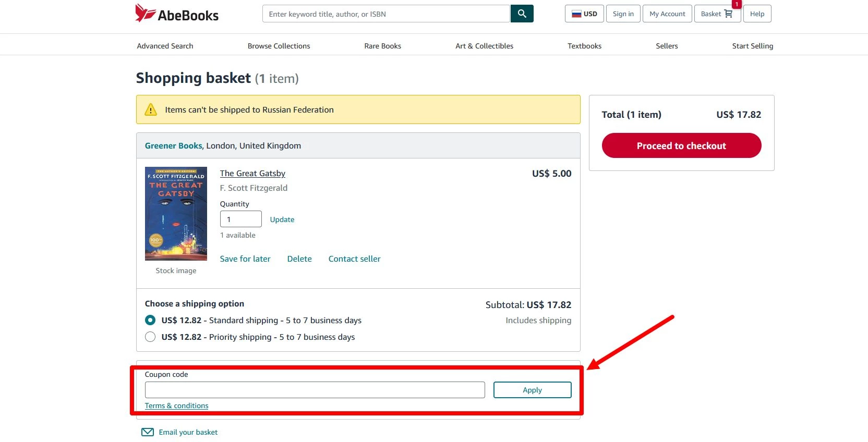Go to Textbooks navigation item
The width and height of the screenshot is (868, 442).
584,46
